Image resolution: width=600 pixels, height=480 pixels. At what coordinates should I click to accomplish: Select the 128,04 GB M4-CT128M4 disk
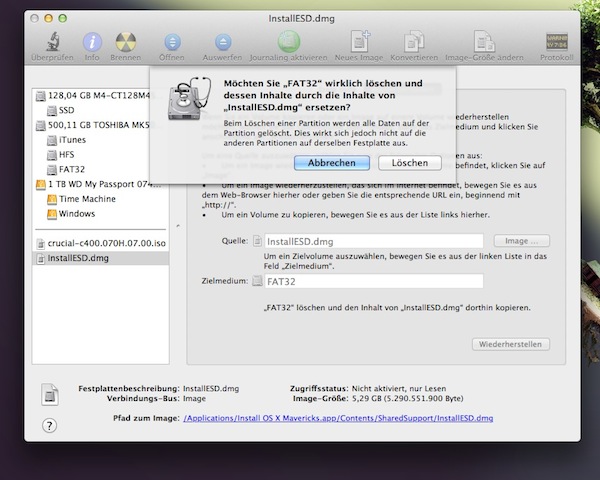pyautogui.click(x=99, y=95)
